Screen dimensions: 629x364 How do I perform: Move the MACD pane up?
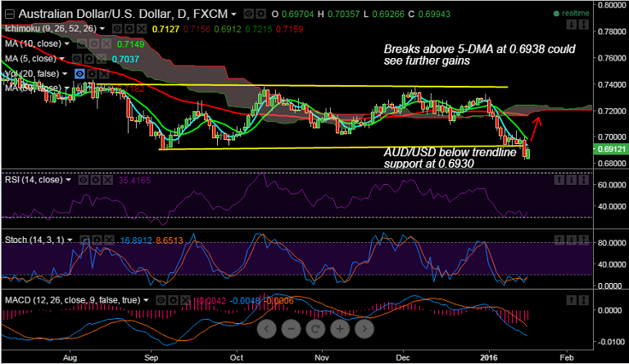[571, 300]
